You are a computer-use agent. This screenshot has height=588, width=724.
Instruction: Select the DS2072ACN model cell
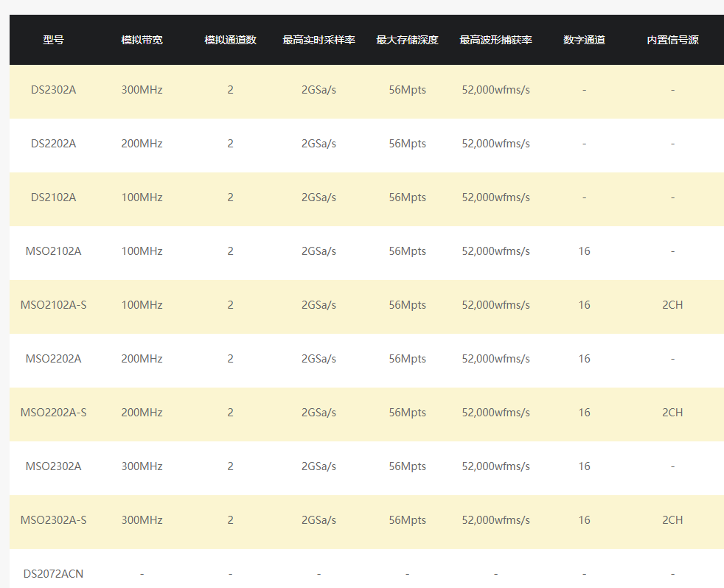53,574
